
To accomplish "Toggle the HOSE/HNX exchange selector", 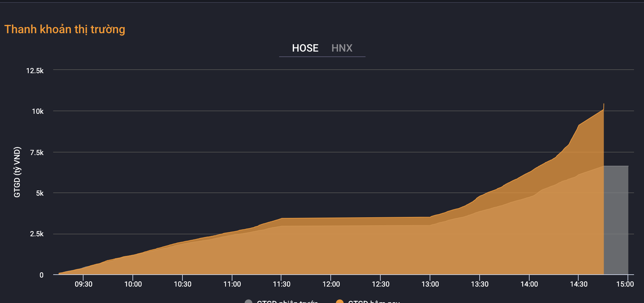I will click(322, 48).
